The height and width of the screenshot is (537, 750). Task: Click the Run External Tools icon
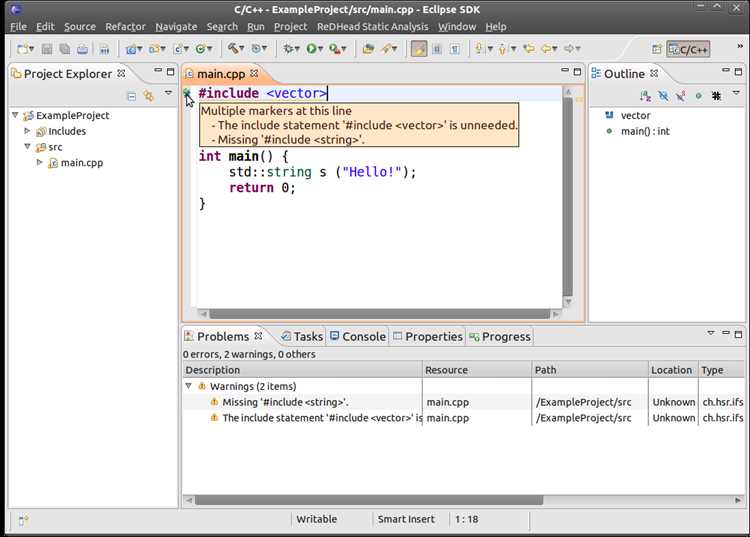click(x=334, y=49)
